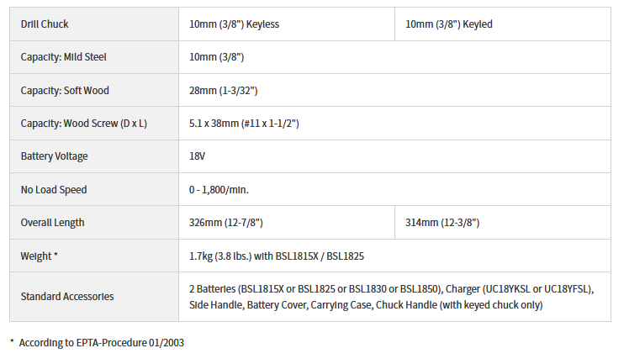Select the 314mm (12-3/8") length cell
The height and width of the screenshot is (364, 624).
[x=442, y=223]
